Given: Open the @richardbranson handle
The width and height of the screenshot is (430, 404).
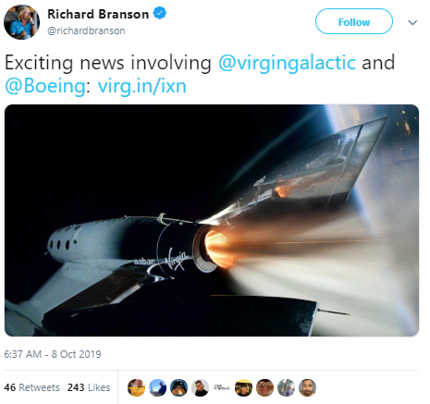Looking at the screenshot, I should point(86,31).
